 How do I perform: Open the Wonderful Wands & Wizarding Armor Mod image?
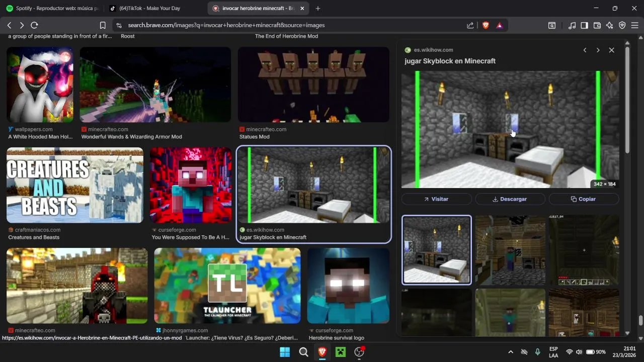point(155,84)
